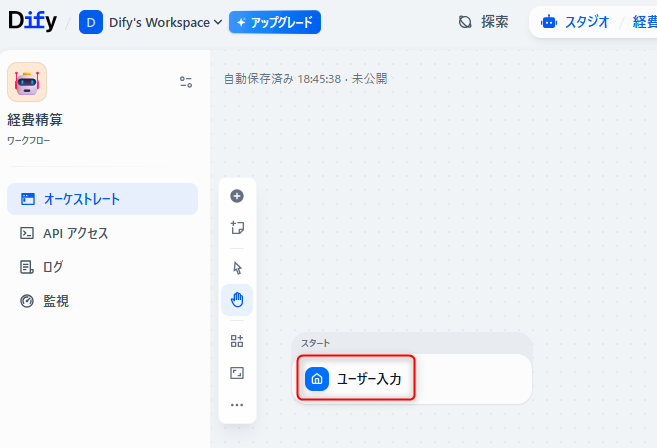Go to 探索 in top navigation
This screenshot has width=657, height=448.
(483, 22)
